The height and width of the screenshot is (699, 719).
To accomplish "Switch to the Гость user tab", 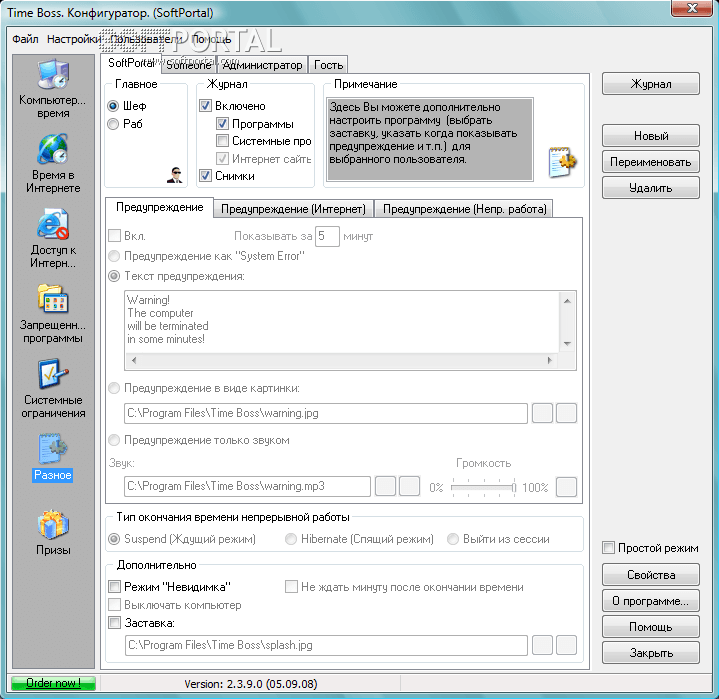I will [x=328, y=65].
